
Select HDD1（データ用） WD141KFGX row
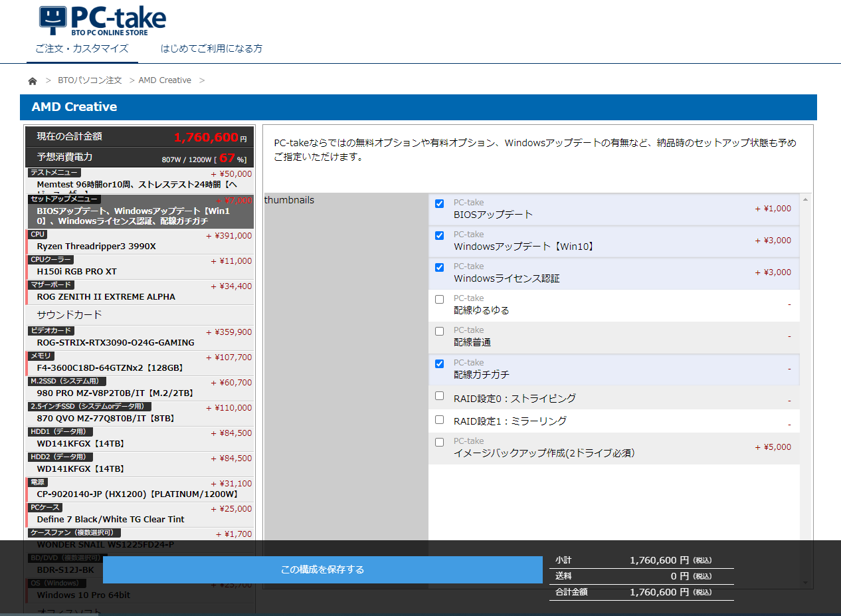coord(140,439)
